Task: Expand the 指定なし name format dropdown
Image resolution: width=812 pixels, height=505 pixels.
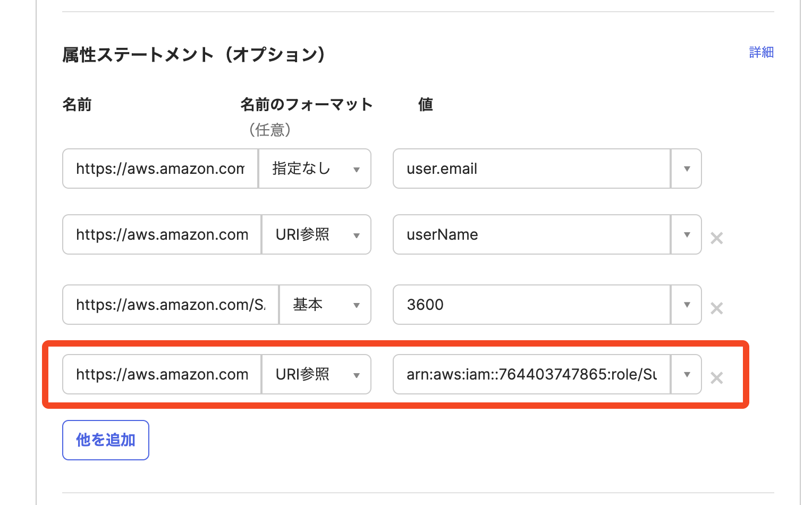Action: click(x=315, y=169)
